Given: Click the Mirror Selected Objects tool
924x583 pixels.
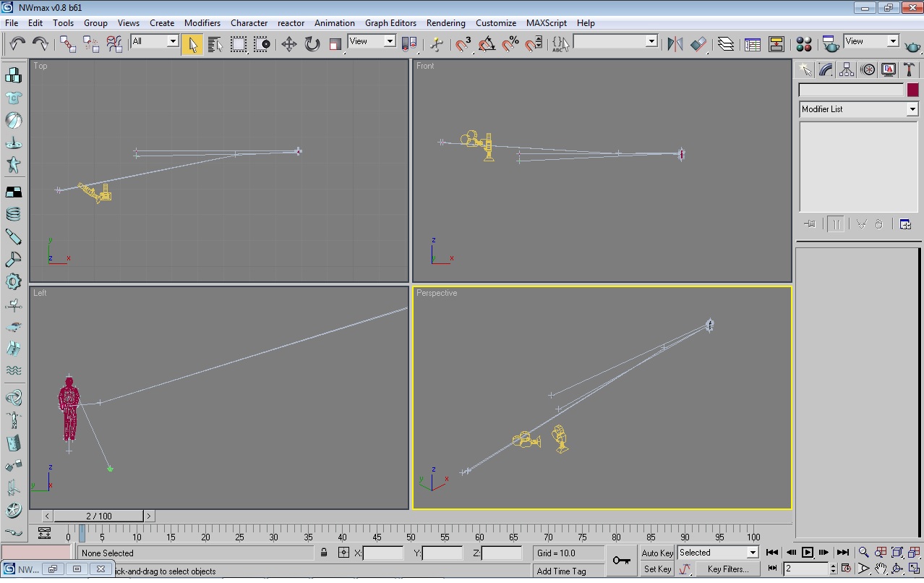Looking at the screenshot, I should [675, 44].
